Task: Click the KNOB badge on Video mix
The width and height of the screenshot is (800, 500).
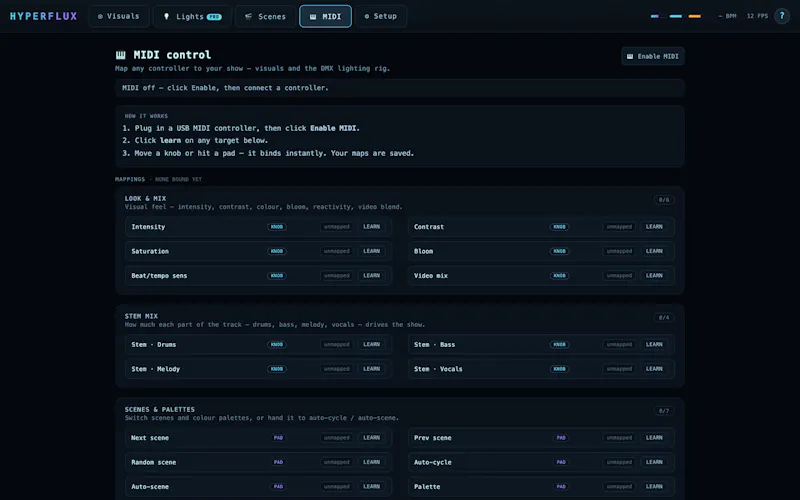Action: [559, 276]
